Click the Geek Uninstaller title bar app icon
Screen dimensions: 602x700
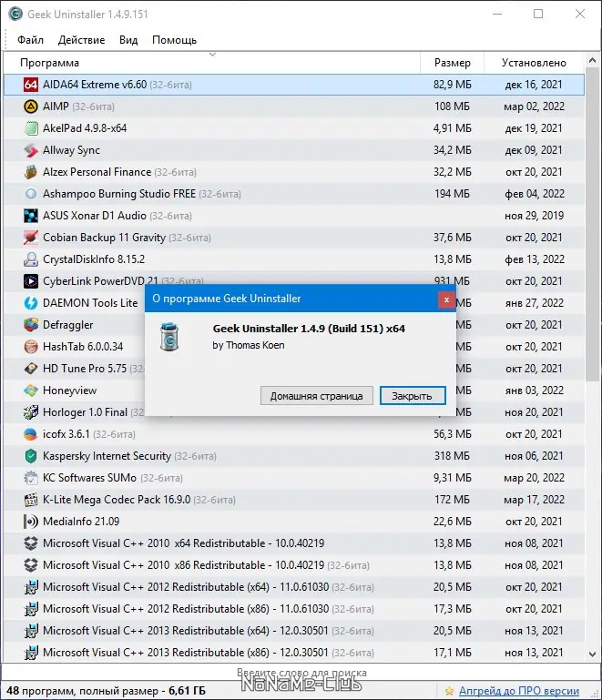click(x=15, y=14)
